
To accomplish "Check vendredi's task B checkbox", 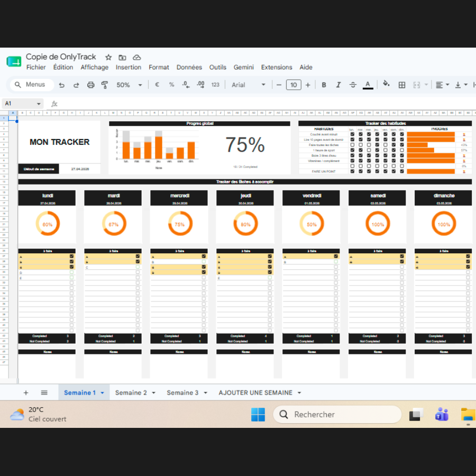I will tap(336, 262).
